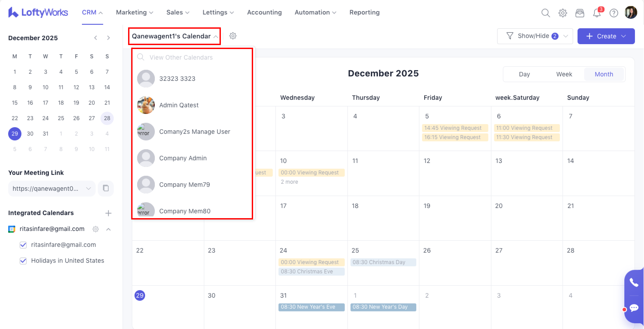Viewport: 644px width, 329px height.
Task: Collapse the ritasinfare@gmail.com integrated calendar section
Action: click(108, 229)
